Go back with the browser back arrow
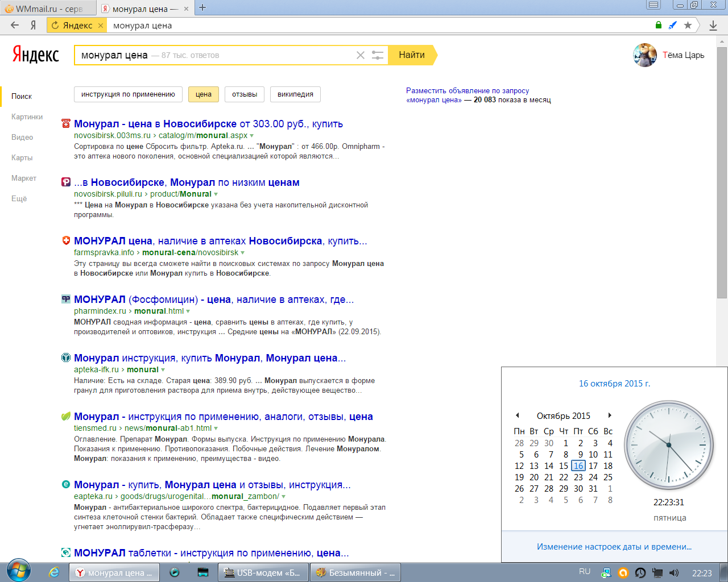 point(15,25)
